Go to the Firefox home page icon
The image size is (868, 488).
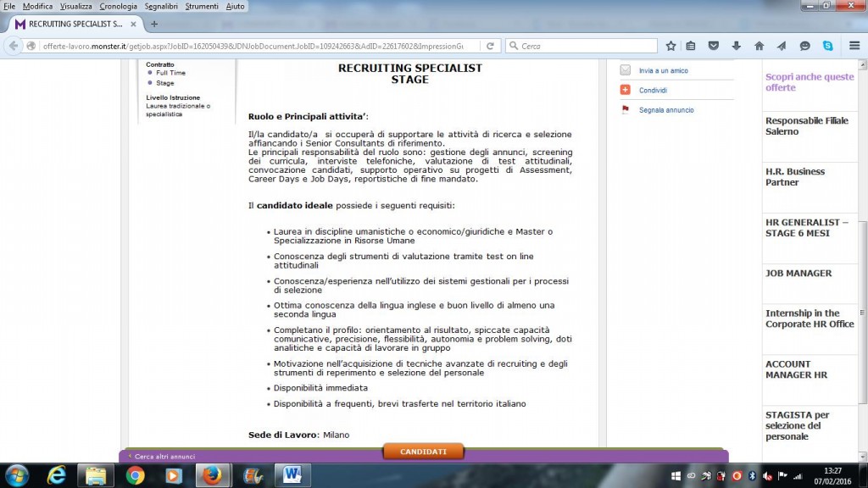pyautogui.click(x=759, y=46)
